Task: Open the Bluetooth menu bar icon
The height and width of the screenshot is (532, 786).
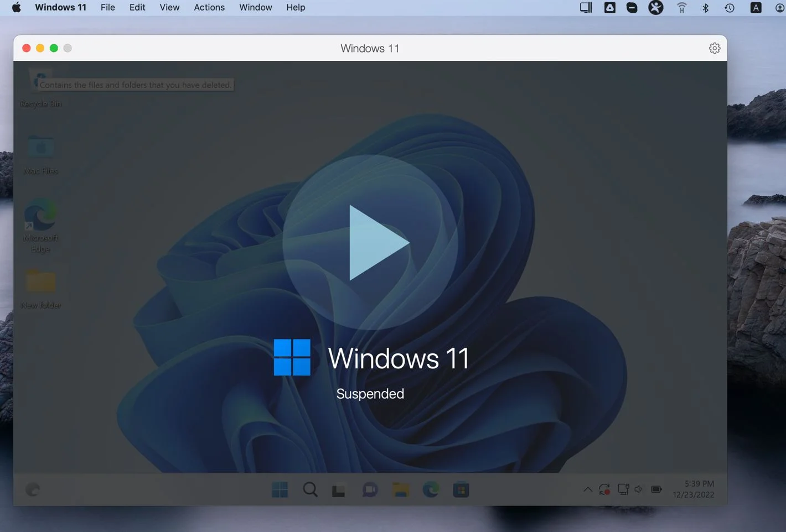Action: [x=706, y=7]
